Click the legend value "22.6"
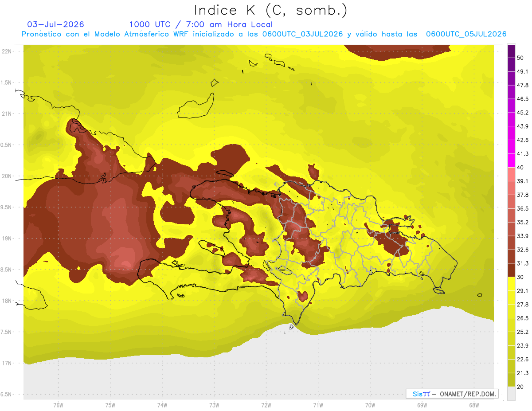Screen dimensions: 532x411 [523, 360]
